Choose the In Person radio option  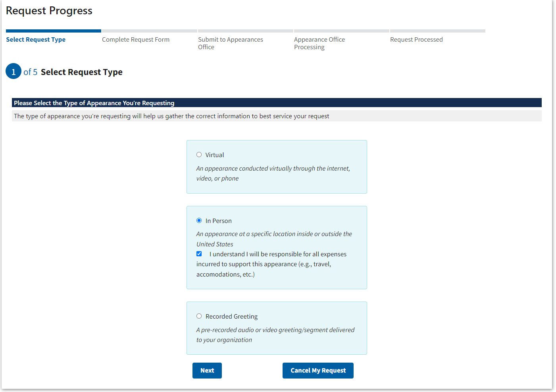tap(199, 221)
